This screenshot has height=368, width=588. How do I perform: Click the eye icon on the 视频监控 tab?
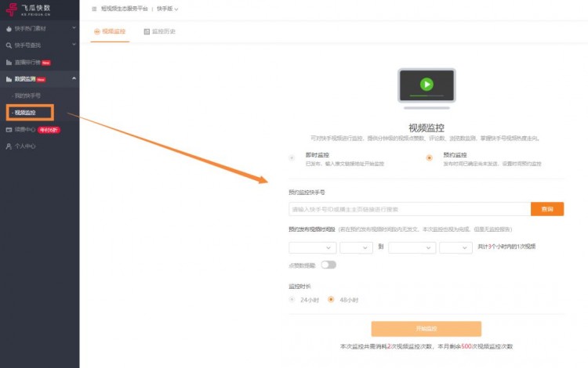coord(97,31)
